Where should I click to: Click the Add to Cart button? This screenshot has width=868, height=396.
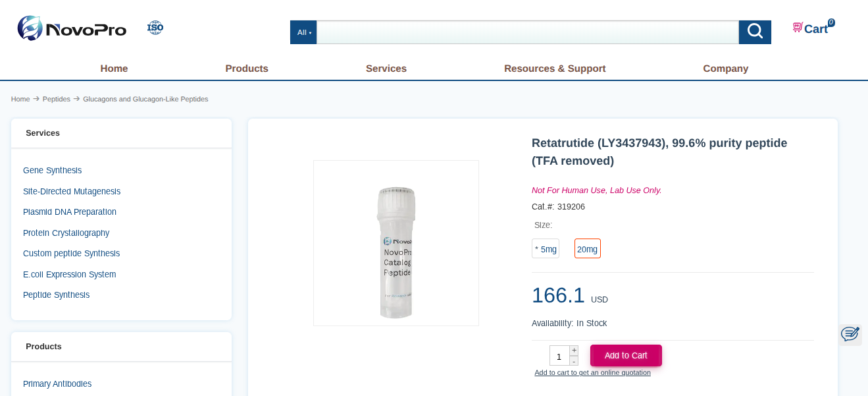pyautogui.click(x=626, y=356)
